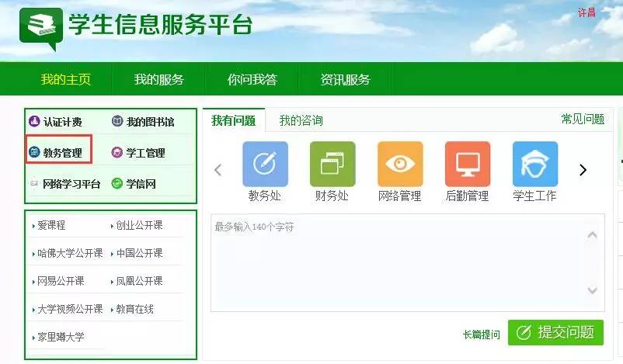Open the 长篇提问 link
The image size is (623, 364).
point(482,335)
